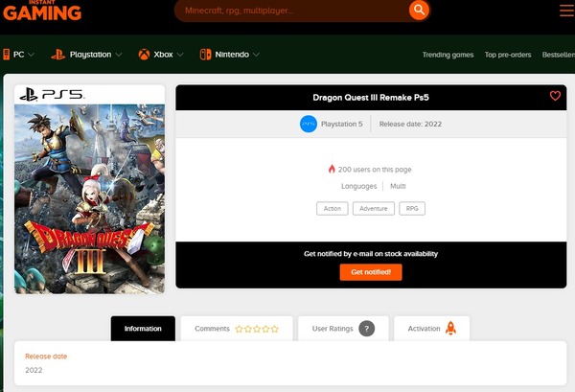
Task: Click the Nintendo Switch icon
Action: point(205,55)
